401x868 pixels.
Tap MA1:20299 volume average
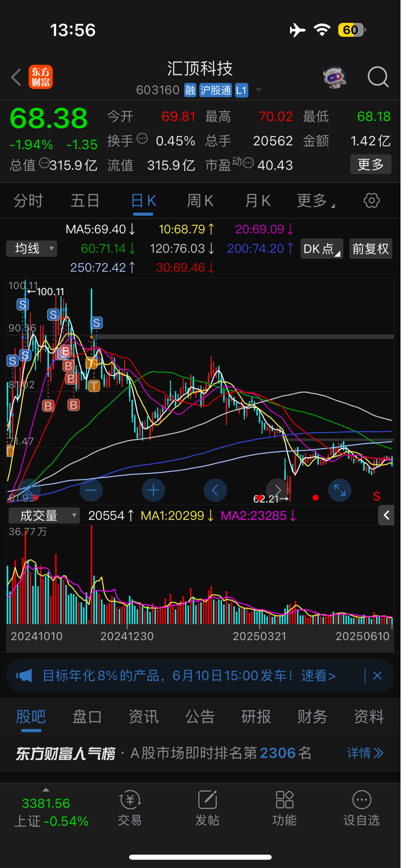pyautogui.click(x=177, y=516)
